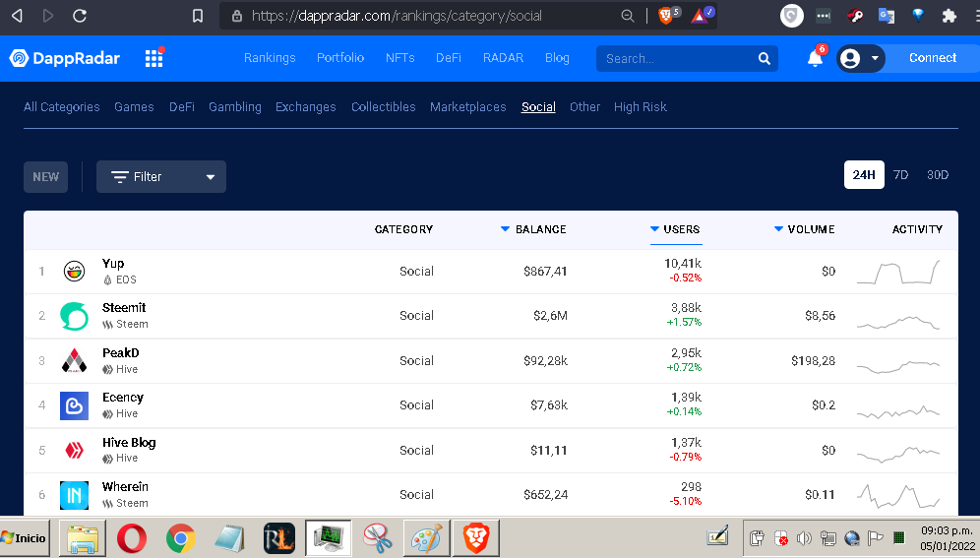Open Chrome from the taskbar
980x558 pixels.
point(181,538)
